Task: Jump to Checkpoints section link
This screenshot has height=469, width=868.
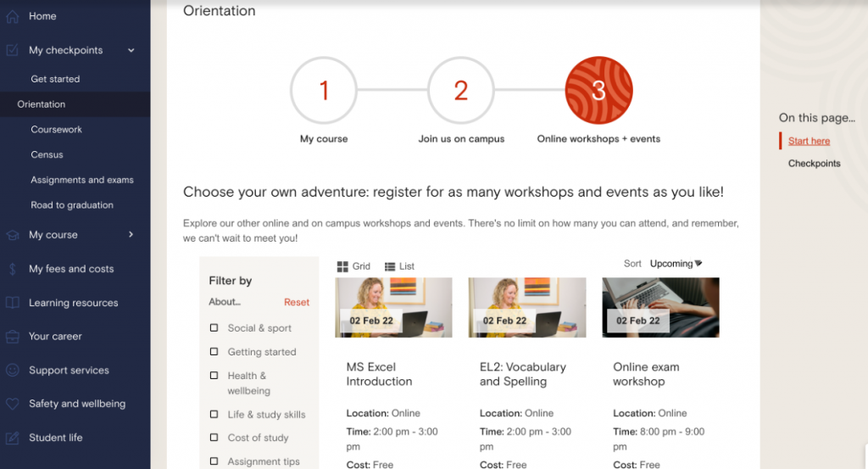Action: click(x=814, y=164)
